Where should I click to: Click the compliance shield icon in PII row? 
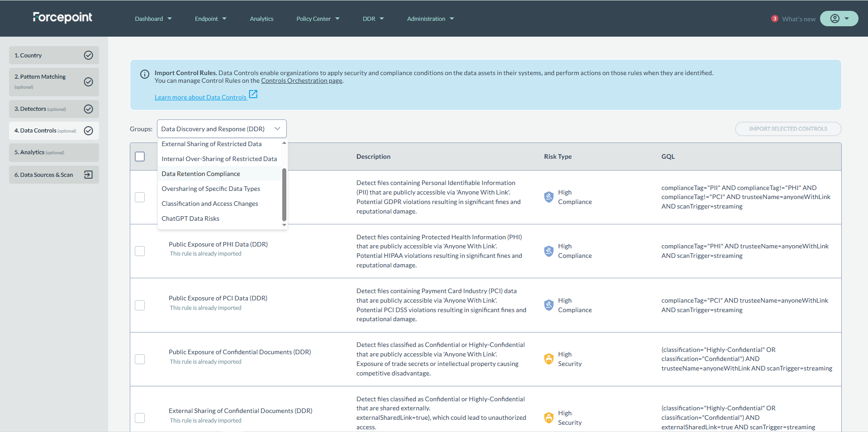click(549, 197)
